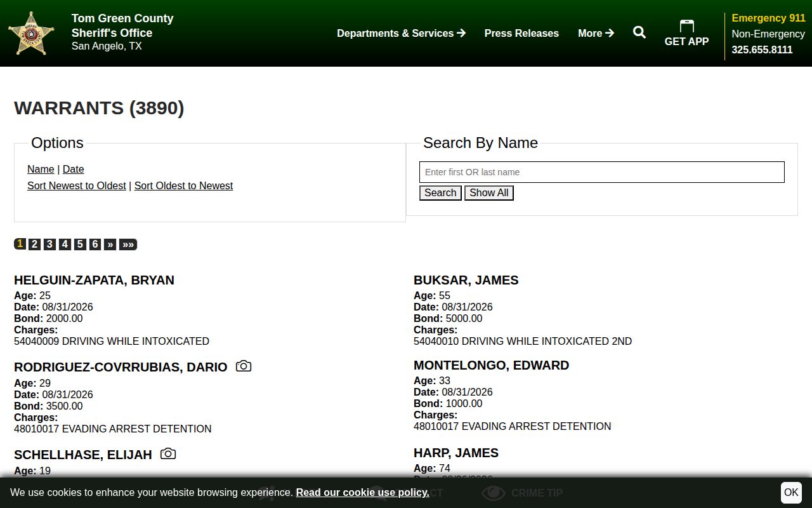812x508 pixels.
Task: Sort warrants by Date
Action: coord(74,169)
